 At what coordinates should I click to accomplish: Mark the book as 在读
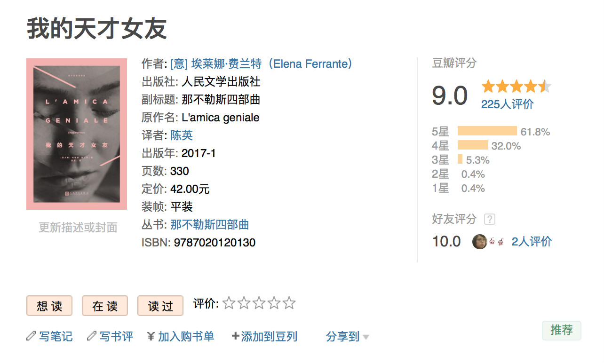pyautogui.click(x=105, y=306)
